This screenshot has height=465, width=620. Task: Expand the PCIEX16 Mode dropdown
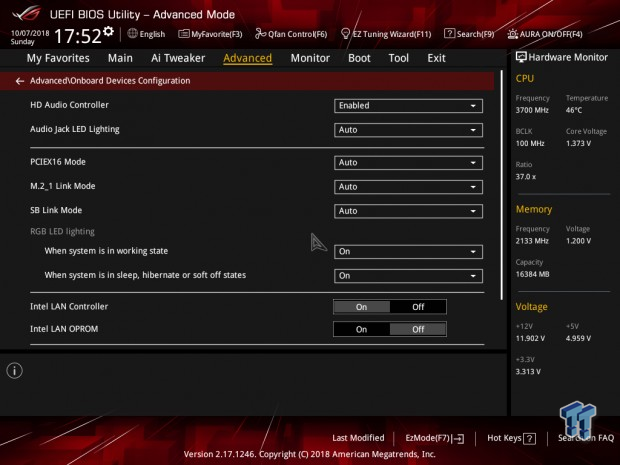coord(408,163)
